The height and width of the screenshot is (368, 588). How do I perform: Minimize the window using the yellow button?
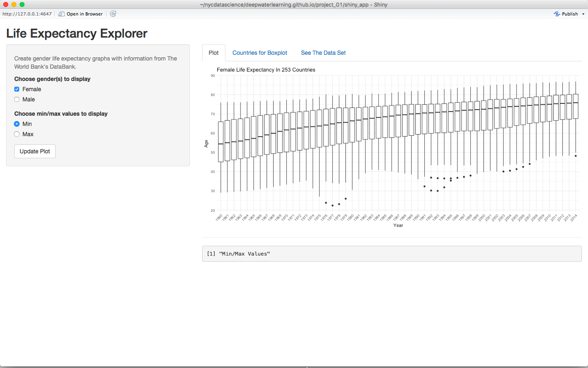(14, 4)
